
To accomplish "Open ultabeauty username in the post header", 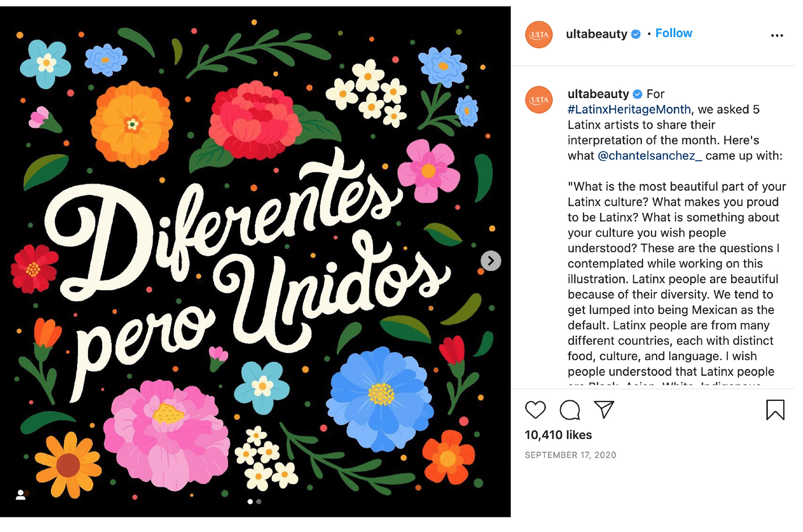I will pyautogui.click(x=596, y=34).
